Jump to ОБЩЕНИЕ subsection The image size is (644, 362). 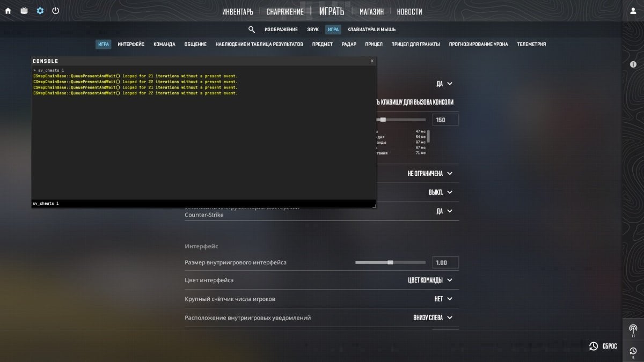click(x=195, y=44)
